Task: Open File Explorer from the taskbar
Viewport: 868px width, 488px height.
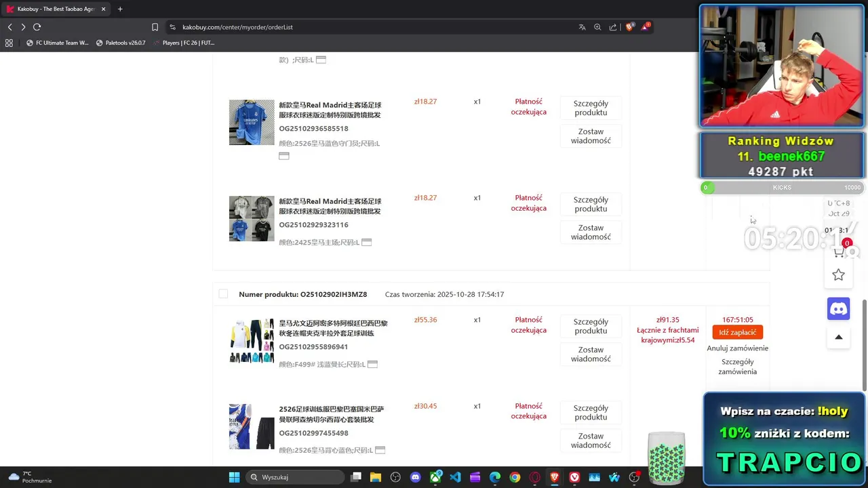Action: coord(376,477)
